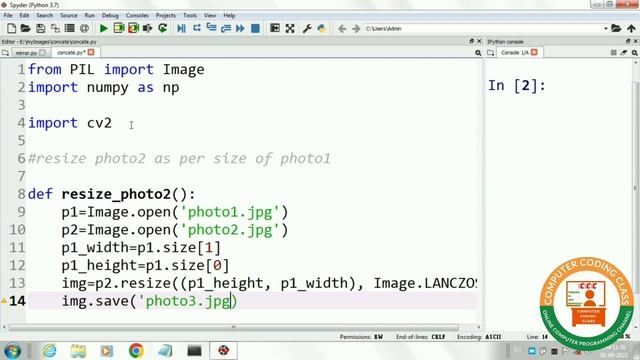Viewport: 640px width, 360px height.
Task: Open the file list icon in the toolbar
Action: point(70,28)
